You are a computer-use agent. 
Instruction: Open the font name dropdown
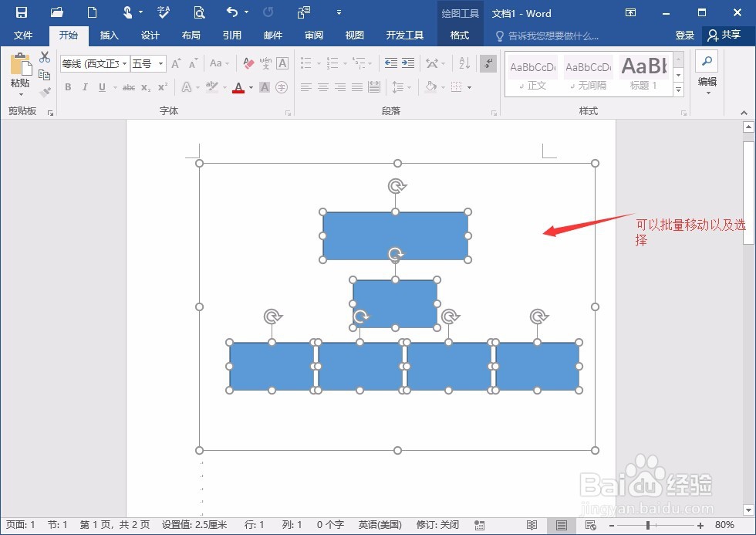pos(124,63)
